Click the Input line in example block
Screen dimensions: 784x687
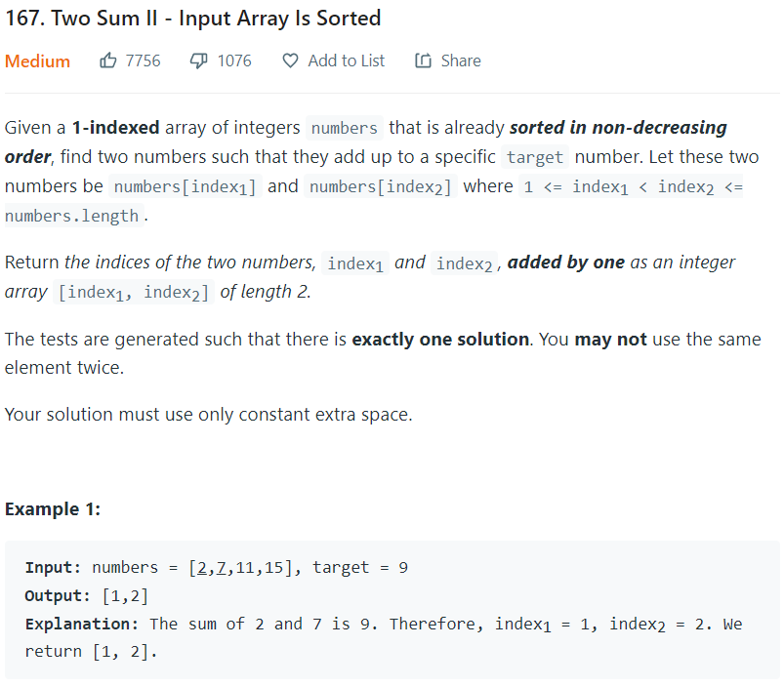217,568
